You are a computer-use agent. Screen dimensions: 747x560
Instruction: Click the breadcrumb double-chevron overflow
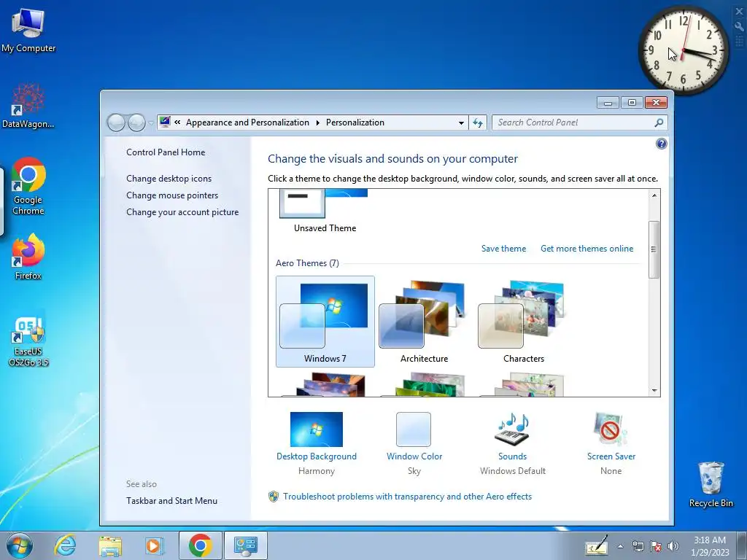coord(177,122)
